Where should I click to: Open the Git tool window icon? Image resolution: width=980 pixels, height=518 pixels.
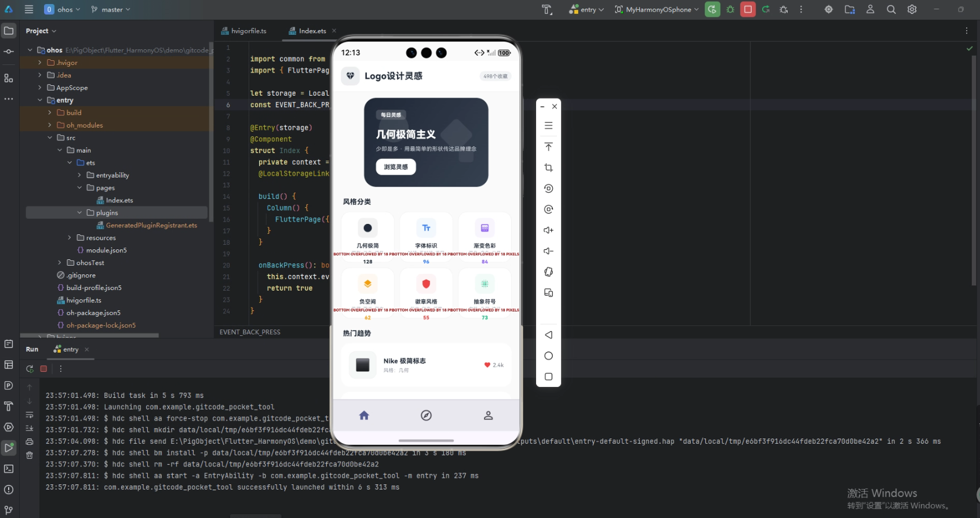(x=9, y=510)
